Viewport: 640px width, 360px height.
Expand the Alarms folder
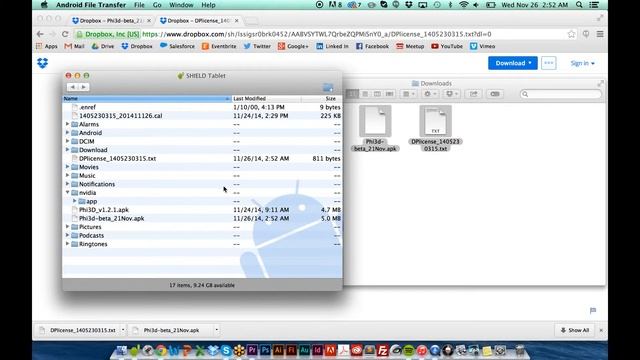[x=67, y=124]
